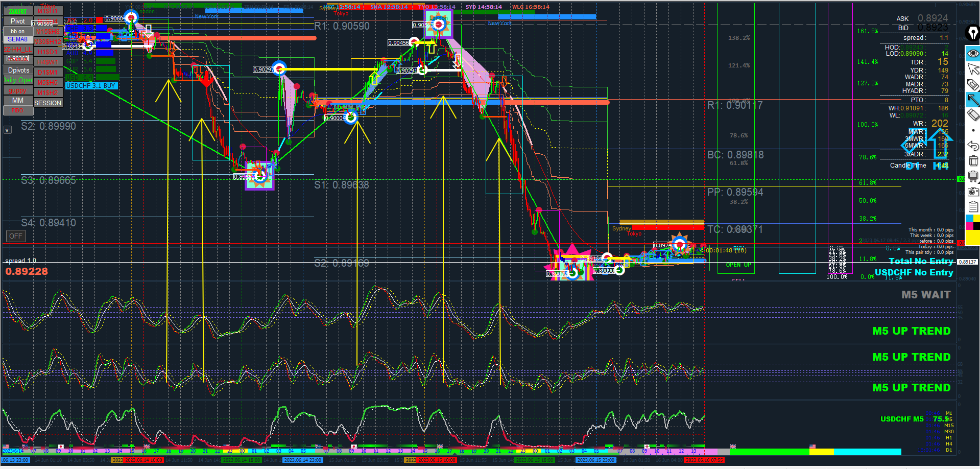
Task: Click the SESSION button
Action: [x=47, y=103]
